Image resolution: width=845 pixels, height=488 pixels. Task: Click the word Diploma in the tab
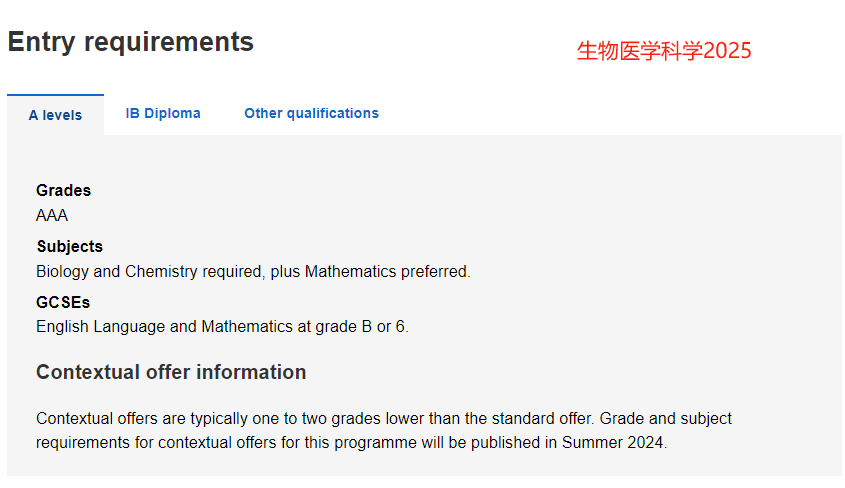coord(172,113)
